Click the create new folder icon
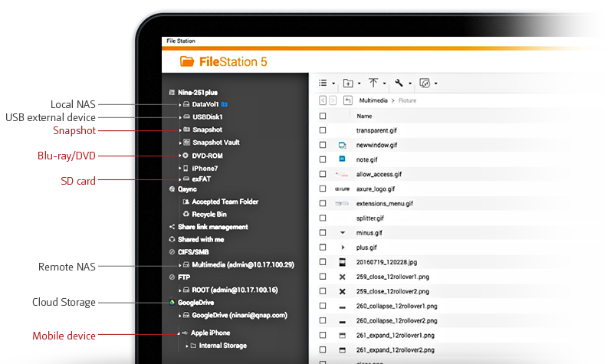 click(x=348, y=83)
